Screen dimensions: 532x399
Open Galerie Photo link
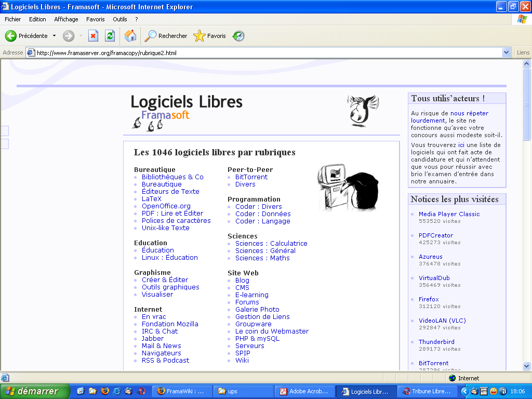pos(257,309)
